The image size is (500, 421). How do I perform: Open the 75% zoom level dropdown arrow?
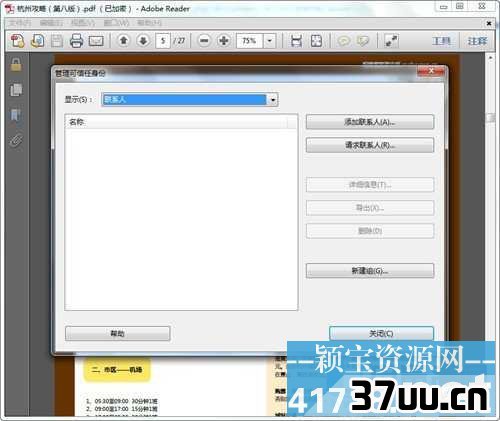click(x=269, y=41)
